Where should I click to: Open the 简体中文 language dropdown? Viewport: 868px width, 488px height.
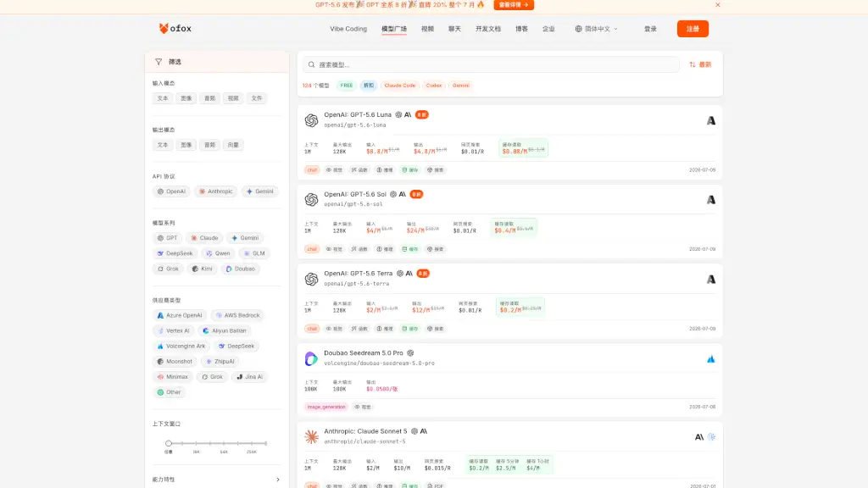click(x=596, y=29)
